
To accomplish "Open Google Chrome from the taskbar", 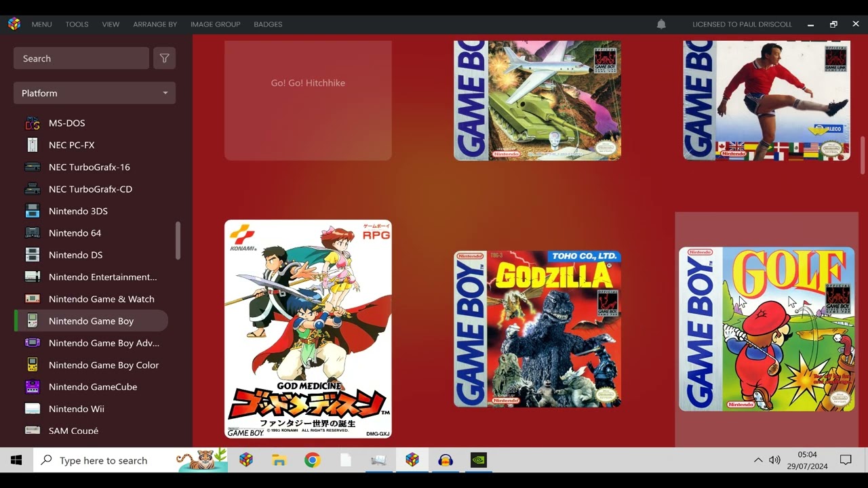I will tap(312, 460).
